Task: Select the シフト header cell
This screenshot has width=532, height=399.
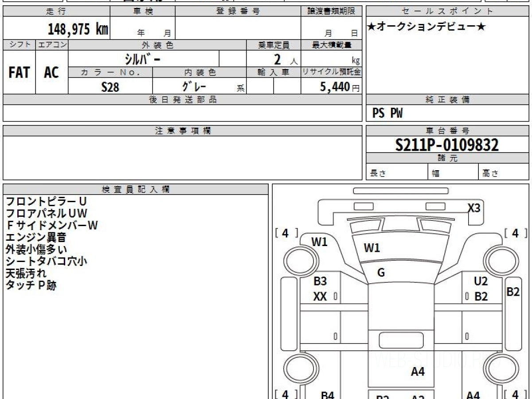Action: pos(20,45)
